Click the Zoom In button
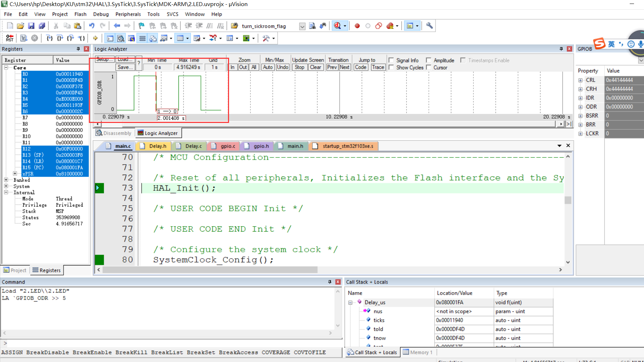644x362 pixels. (x=232, y=67)
